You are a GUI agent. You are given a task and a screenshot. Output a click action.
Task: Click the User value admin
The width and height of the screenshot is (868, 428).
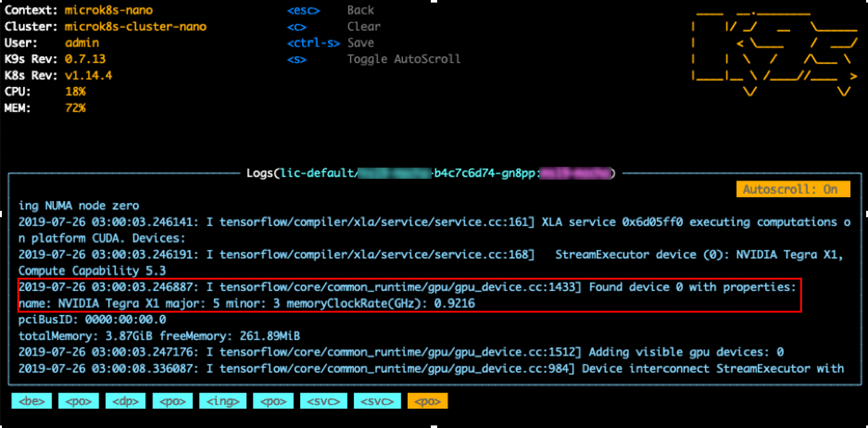(x=82, y=43)
